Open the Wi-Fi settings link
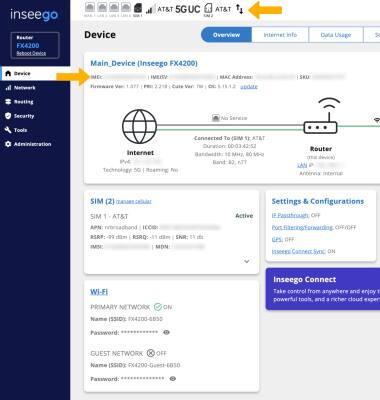This screenshot has height=400, width=380. (x=99, y=292)
